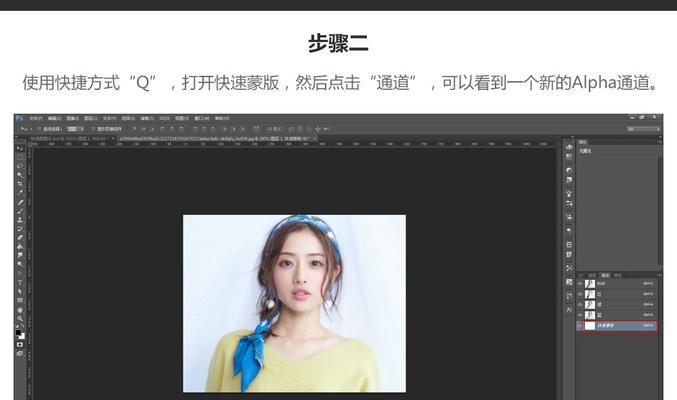The width and height of the screenshot is (677, 400).
Task: Open the 3D menu
Action: (164, 118)
